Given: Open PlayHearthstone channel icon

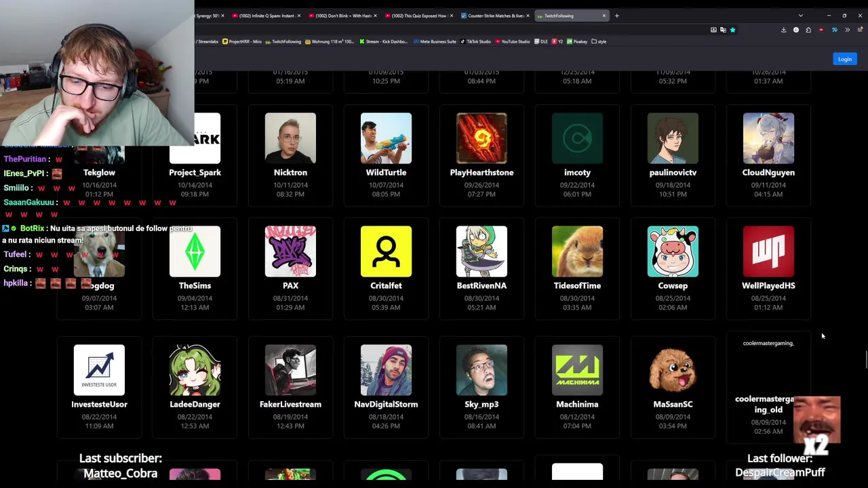Looking at the screenshot, I should (x=481, y=138).
